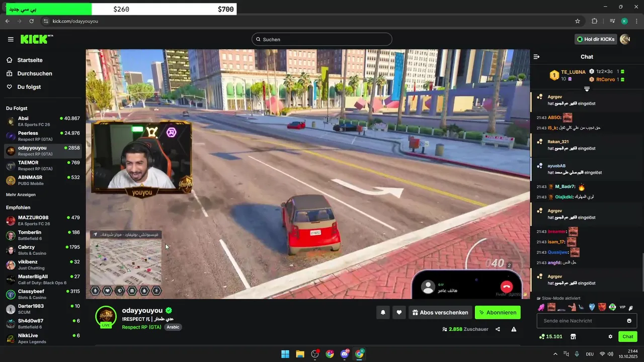Focus the Suchen search field

click(x=322, y=39)
